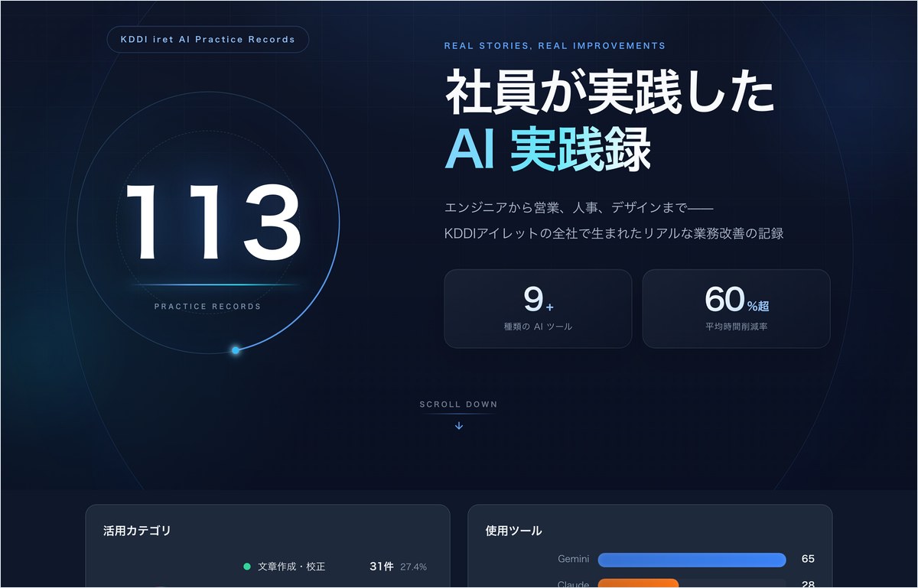Click the 113 practice records counter
Screen dimensions: 918x588
click(x=213, y=223)
